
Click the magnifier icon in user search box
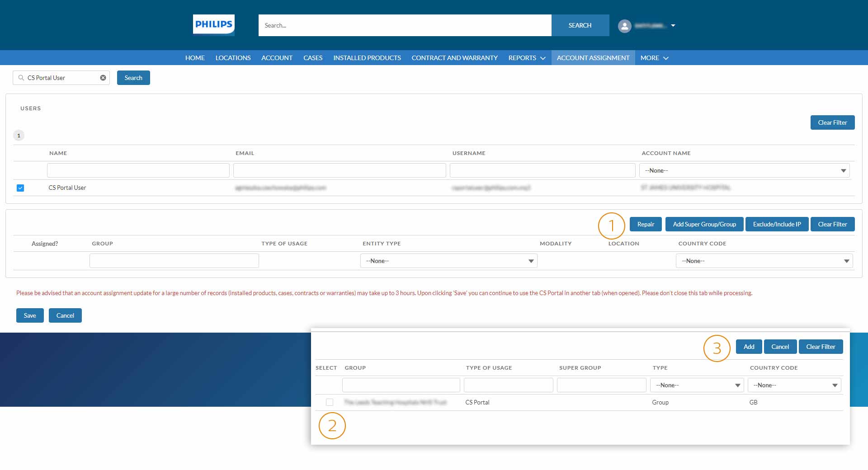tap(21, 78)
